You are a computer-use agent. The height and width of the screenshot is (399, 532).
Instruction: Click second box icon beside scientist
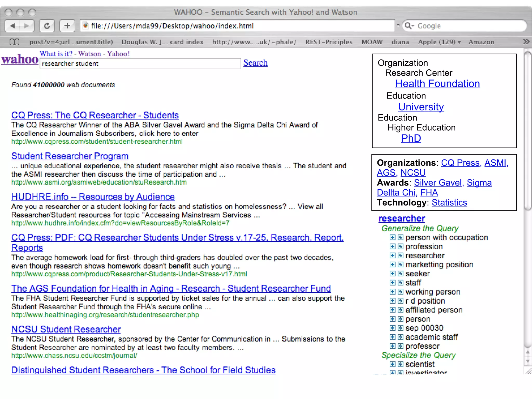pyautogui.click(x=401, y=364)
